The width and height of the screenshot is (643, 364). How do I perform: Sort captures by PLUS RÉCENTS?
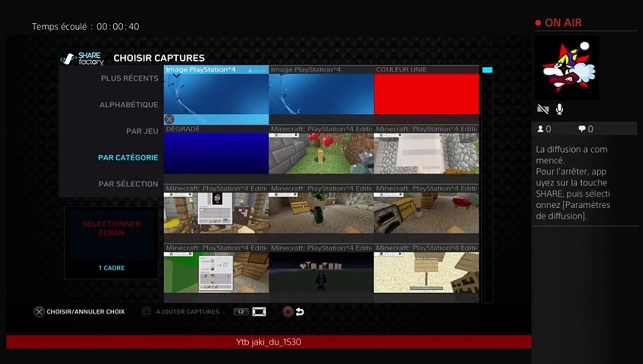(x=129, y=78)
